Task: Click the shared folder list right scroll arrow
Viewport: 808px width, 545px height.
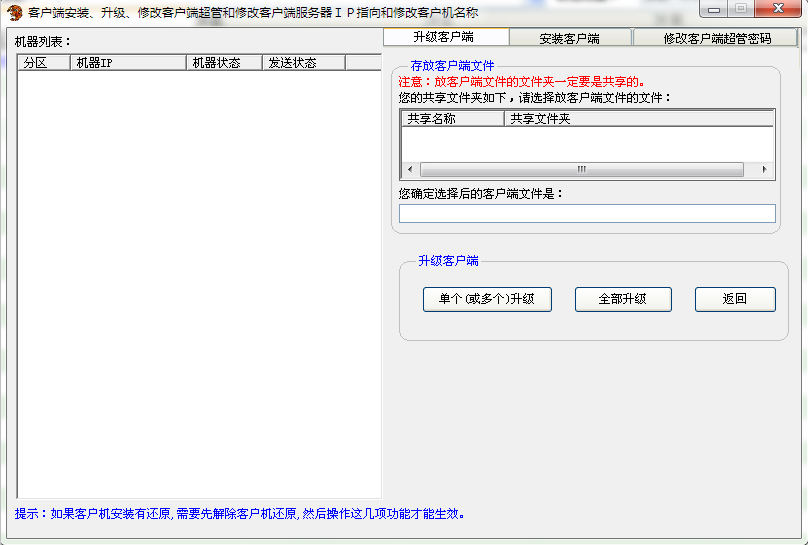Action: (x=766, y=170)
